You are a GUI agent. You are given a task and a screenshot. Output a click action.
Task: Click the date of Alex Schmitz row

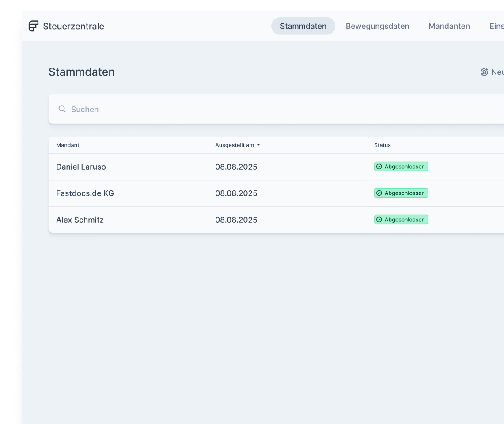click(x=236, y=220)
